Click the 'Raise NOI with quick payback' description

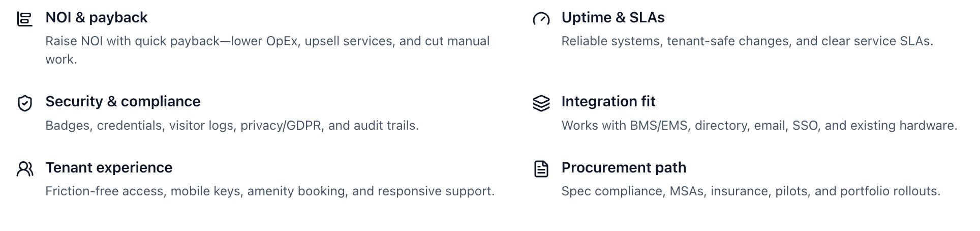pos(267,41)
